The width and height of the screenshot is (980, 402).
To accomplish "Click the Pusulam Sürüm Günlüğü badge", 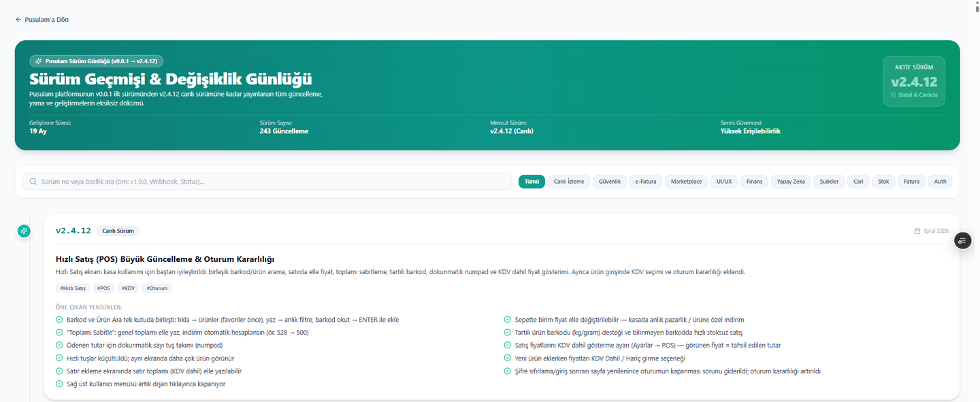I will point(96,61).
